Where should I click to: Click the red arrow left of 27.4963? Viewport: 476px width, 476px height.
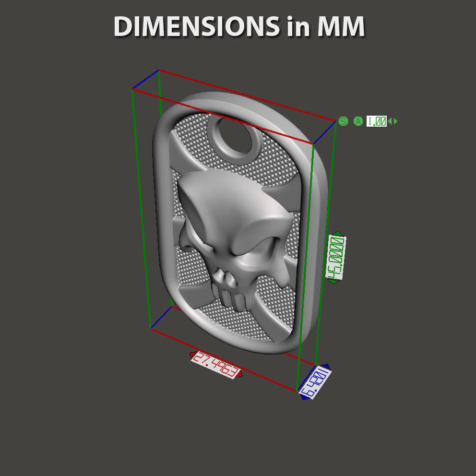click(192, 355)
